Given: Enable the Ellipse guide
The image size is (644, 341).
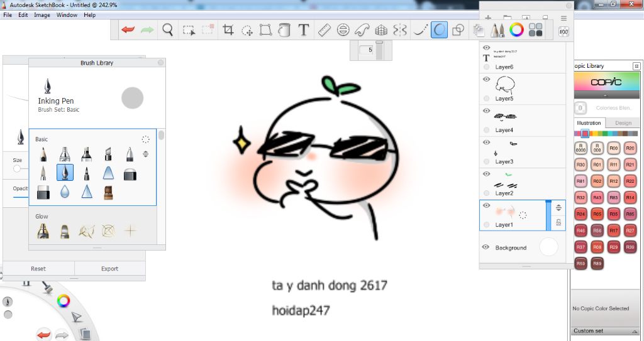Looking at the screenshot, I should pos(343,30).
